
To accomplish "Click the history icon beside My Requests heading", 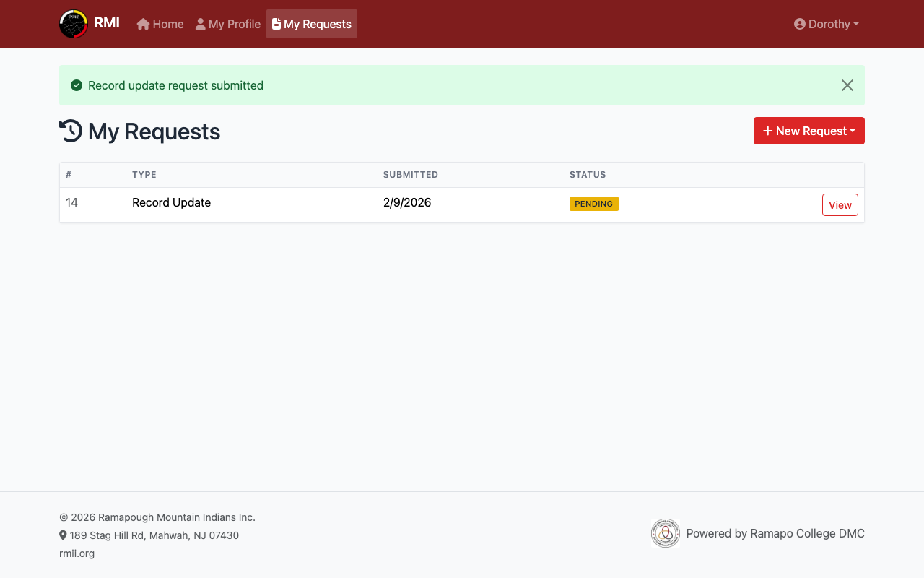I will coord(69,131).
